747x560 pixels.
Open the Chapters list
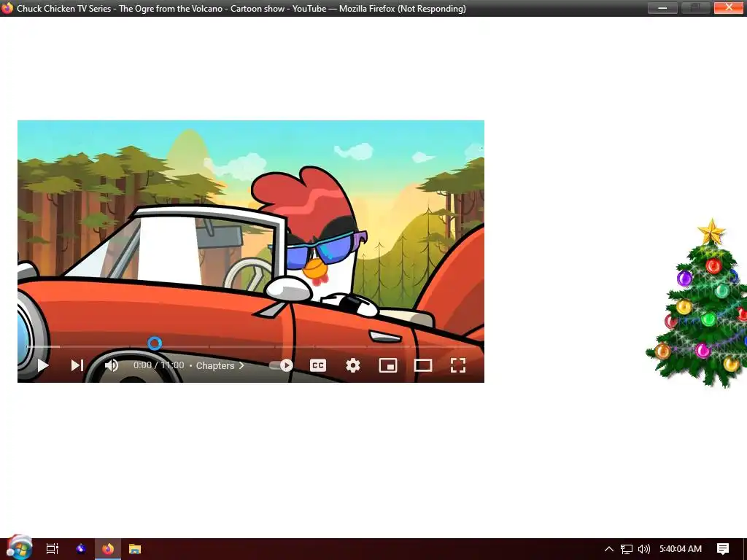click(x=220, y=366)
